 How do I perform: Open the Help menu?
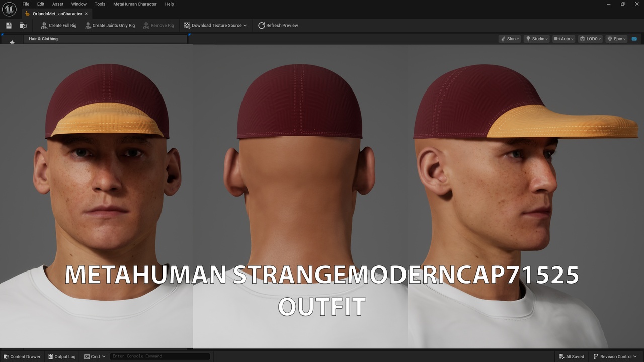(x=170, y=4)
